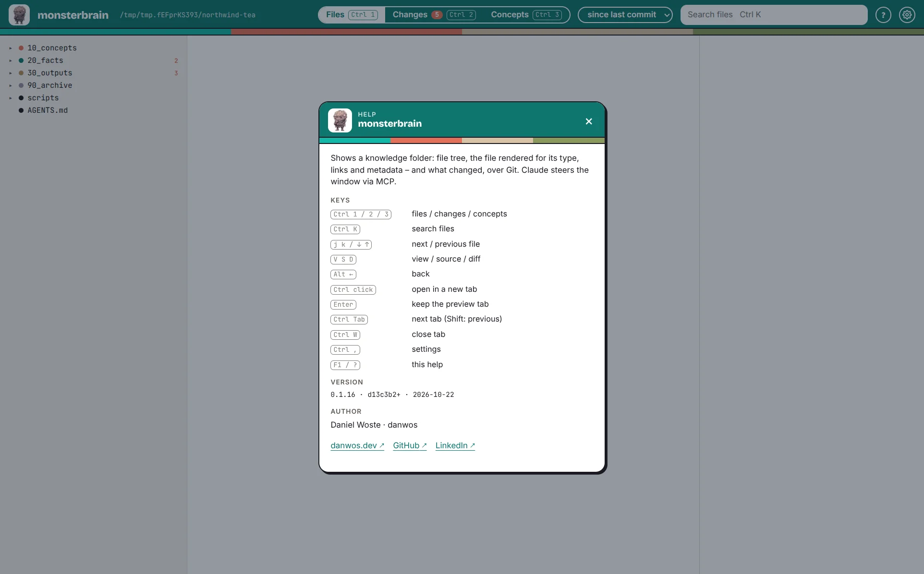Open help with the question mark icon
Image resolution: width=924 pixels, height=574 pixels.
883,15
